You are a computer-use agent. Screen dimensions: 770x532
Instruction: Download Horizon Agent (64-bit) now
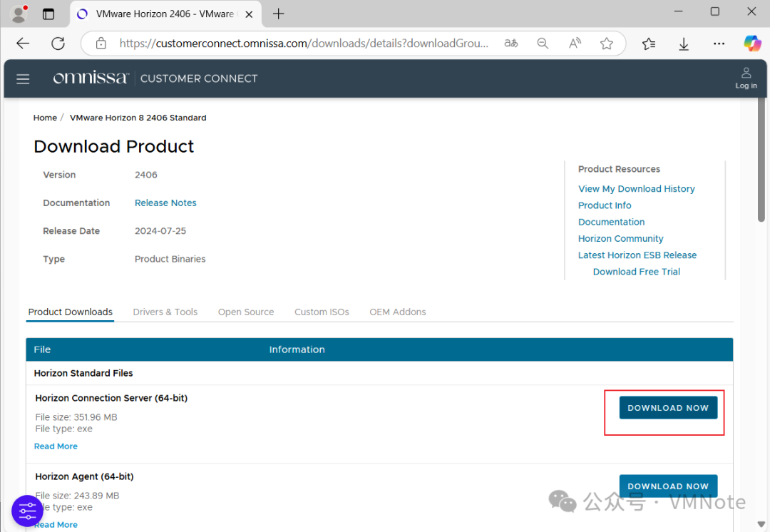click(668, 486)
